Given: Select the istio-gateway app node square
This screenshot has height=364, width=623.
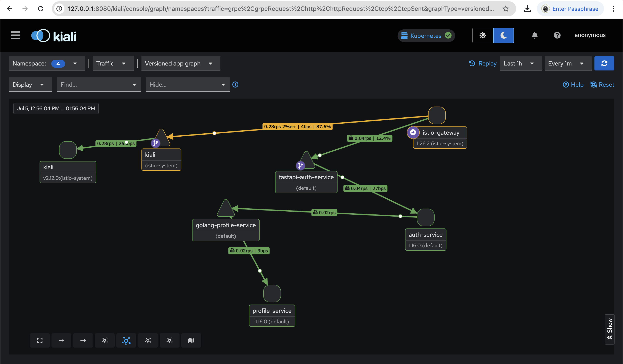Looking at the screenshot, I should point(437,115).
